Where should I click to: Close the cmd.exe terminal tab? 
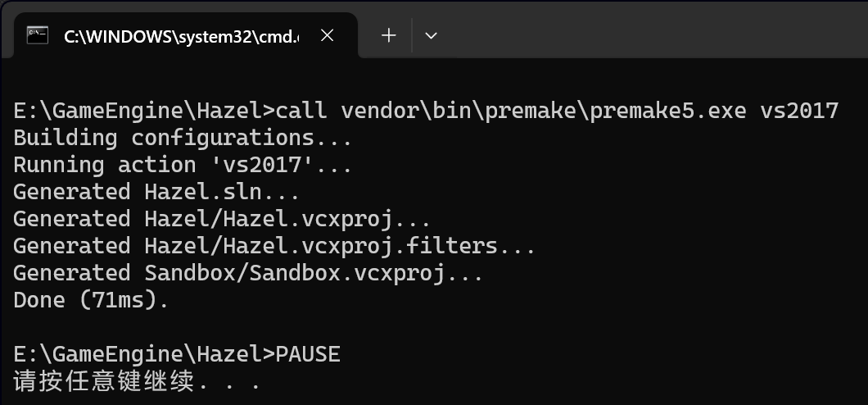tap(327, 36)
